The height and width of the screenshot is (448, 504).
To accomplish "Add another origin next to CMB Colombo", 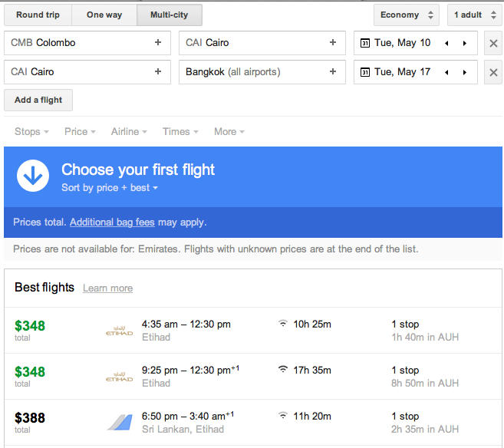I will [x=158, y=42].
